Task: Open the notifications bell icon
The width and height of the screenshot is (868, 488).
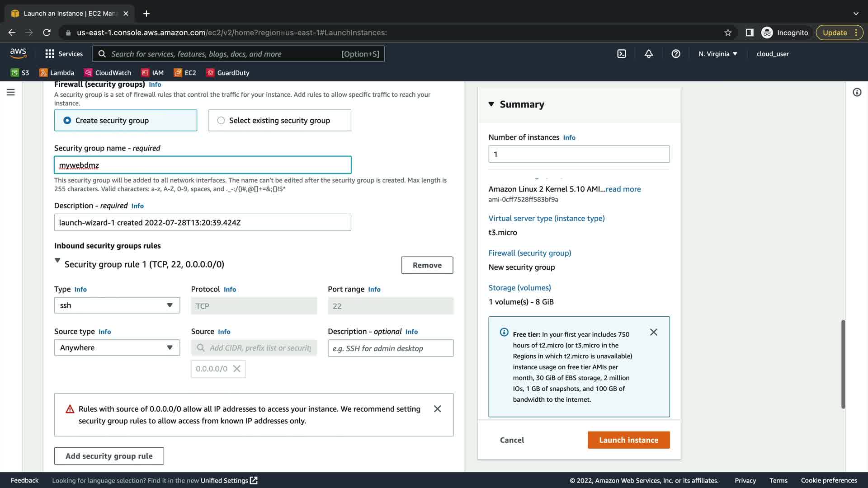Action: 649,54
